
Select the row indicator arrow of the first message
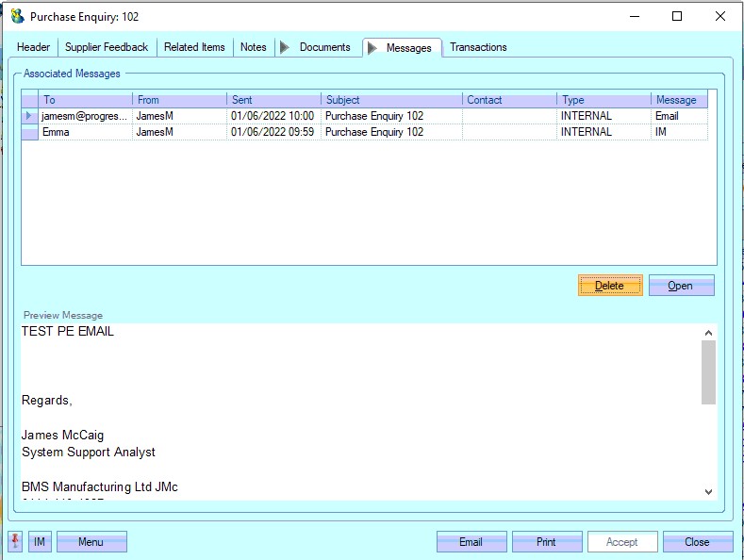pyautogui.click(x=29, y=116)
